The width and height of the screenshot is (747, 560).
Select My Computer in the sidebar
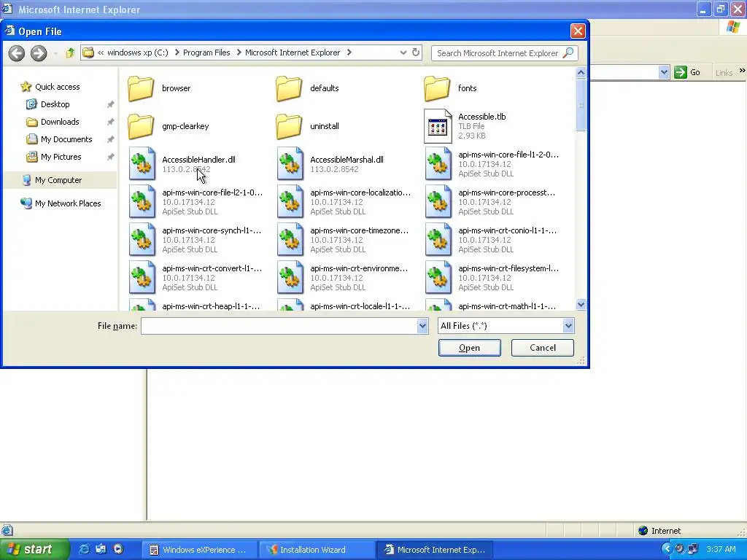60,180
